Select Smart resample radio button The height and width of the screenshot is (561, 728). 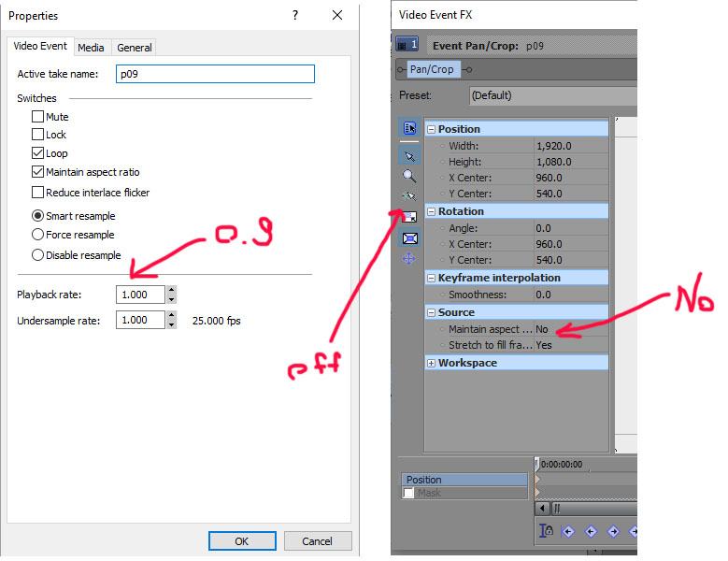[x=37, y=215]
